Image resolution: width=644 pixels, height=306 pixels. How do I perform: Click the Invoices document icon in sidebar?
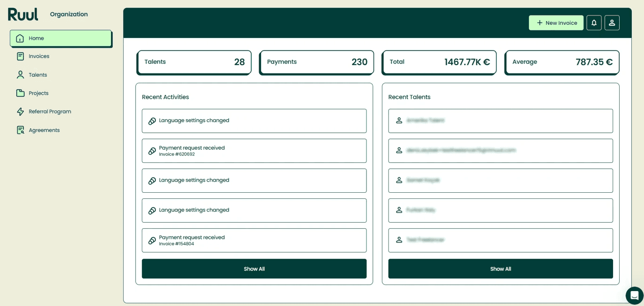pos(20,56)
